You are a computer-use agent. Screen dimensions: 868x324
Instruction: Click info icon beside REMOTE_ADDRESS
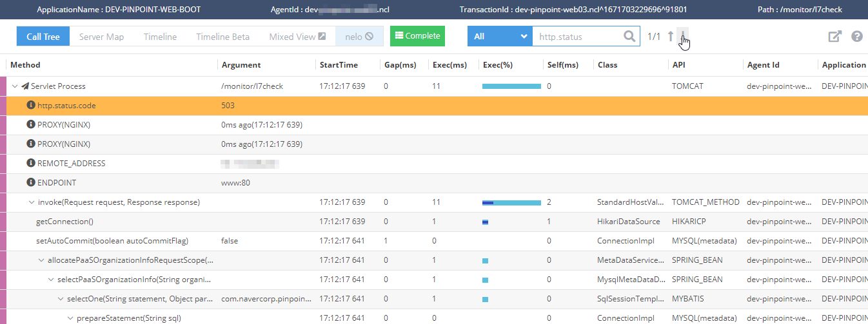[x=30, y=164]
